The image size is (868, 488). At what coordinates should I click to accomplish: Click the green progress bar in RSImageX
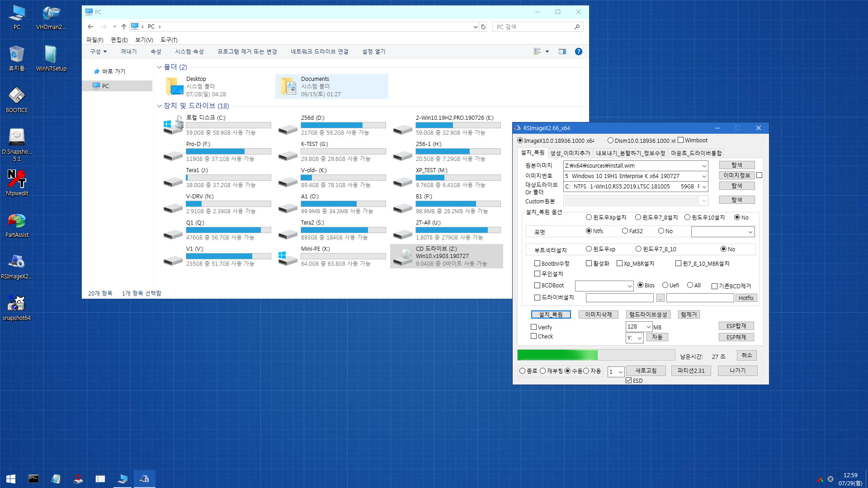point(596,355)
